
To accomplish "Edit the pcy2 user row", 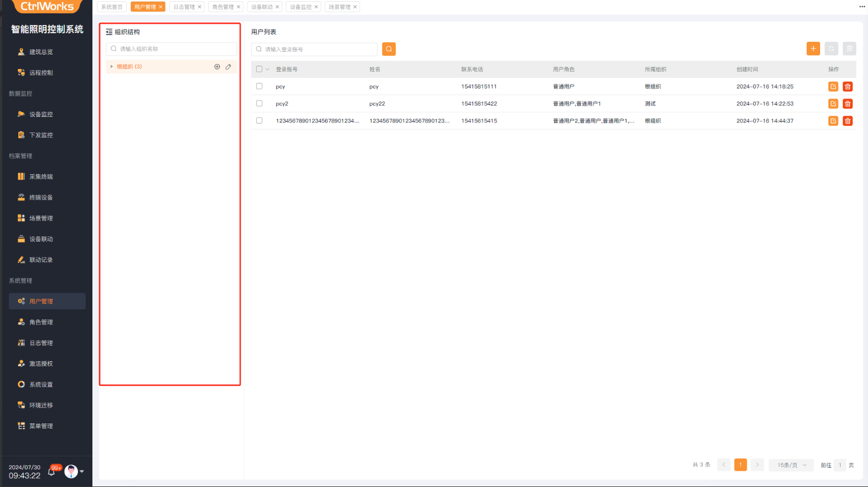I will (833, 104).
